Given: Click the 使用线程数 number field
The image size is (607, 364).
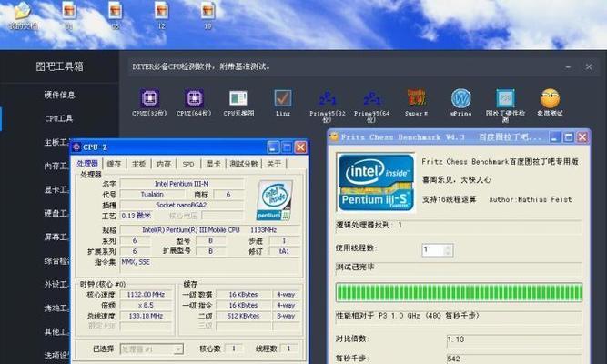Looking at the screenshot, I should [433, 249].
